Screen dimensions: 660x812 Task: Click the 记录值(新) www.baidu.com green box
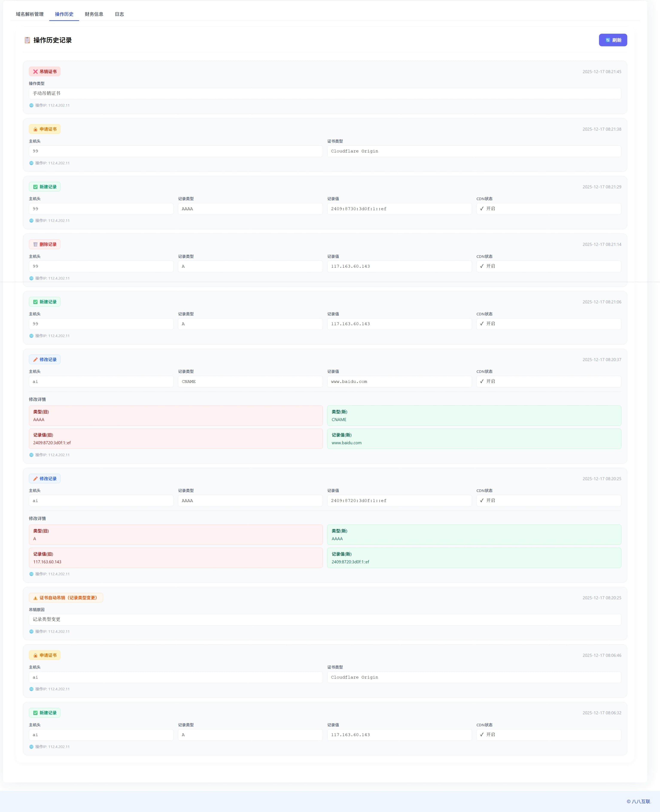pos(474,439)
